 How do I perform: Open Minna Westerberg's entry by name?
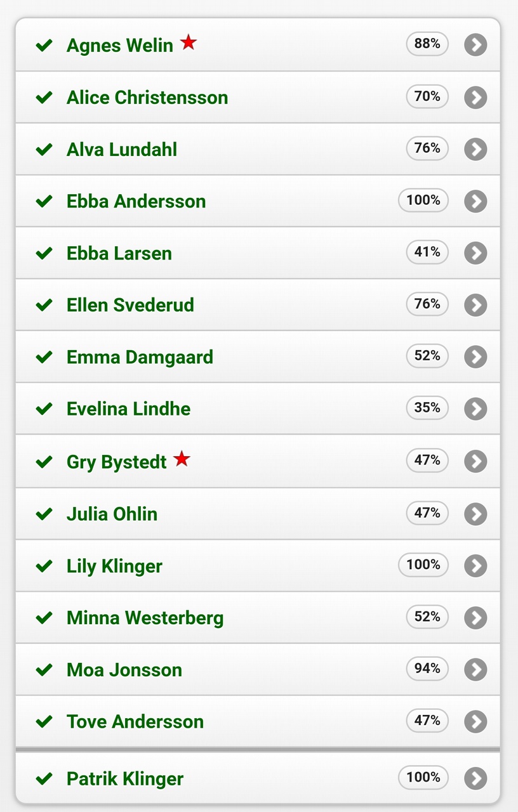[145, 618]
